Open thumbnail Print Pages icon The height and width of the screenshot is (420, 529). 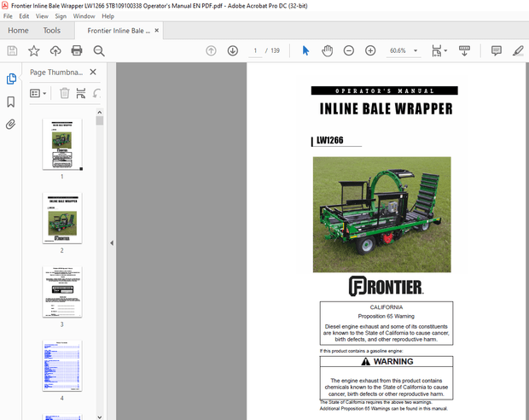click(81, 93)
